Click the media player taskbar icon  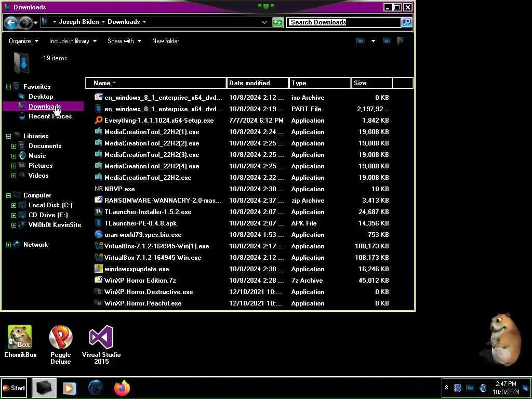pyautogui.click(x=69, y=388)
